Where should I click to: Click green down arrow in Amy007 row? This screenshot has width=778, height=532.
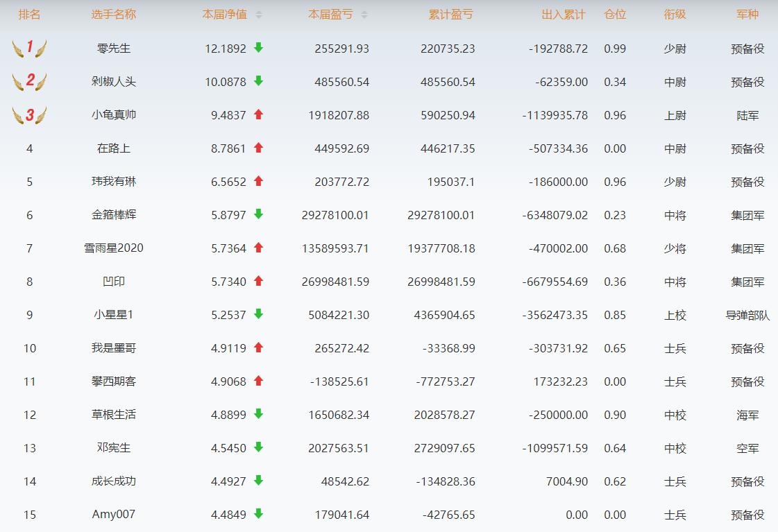pos(259,514)
